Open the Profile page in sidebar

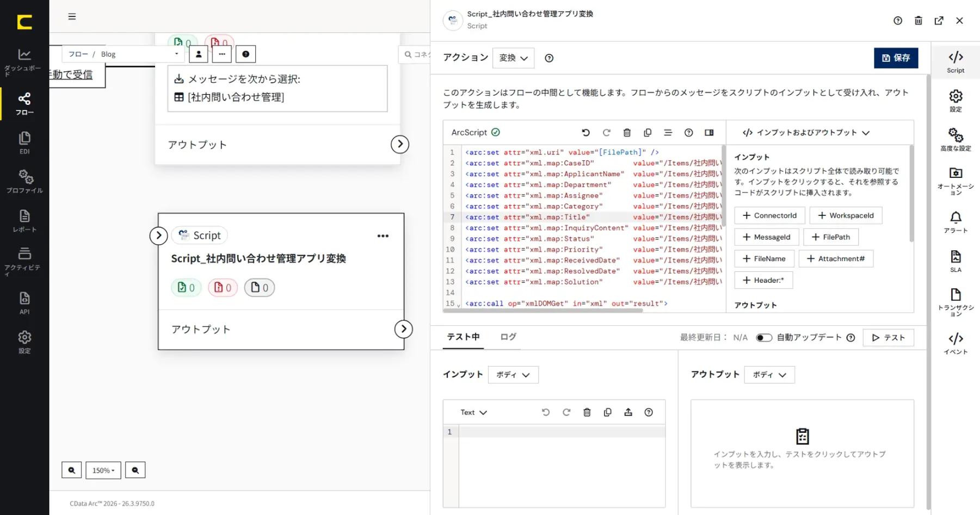click(24, 182)
